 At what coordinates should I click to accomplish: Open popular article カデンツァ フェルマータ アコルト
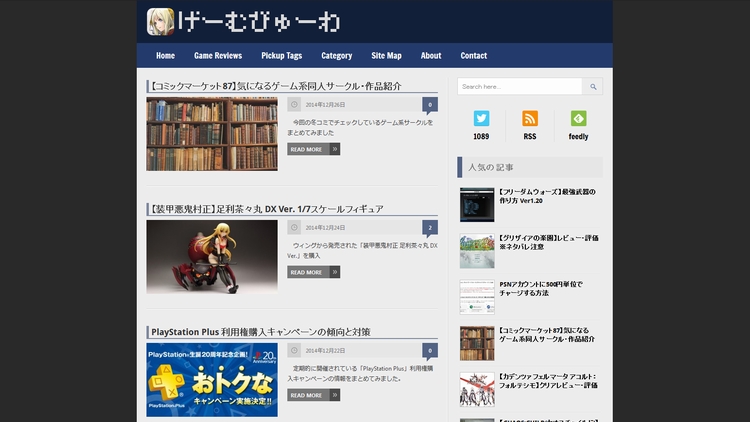click(548, 381)
